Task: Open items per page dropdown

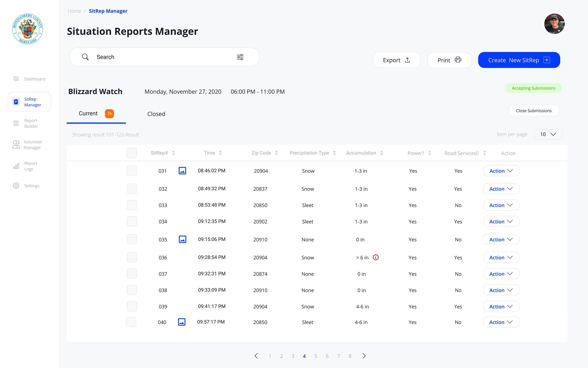Action: tap(548, 134)
